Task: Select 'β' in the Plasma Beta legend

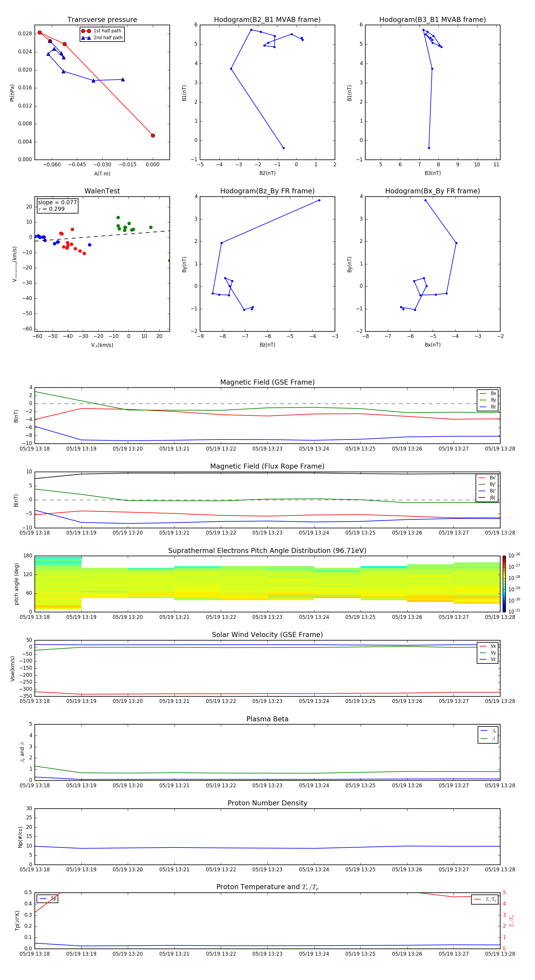Action: click(488, 739)
